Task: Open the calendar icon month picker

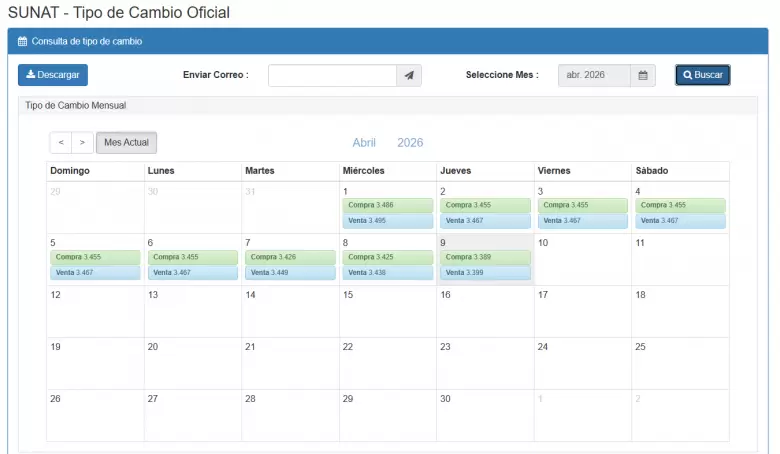Action: [x=643, y=75]
